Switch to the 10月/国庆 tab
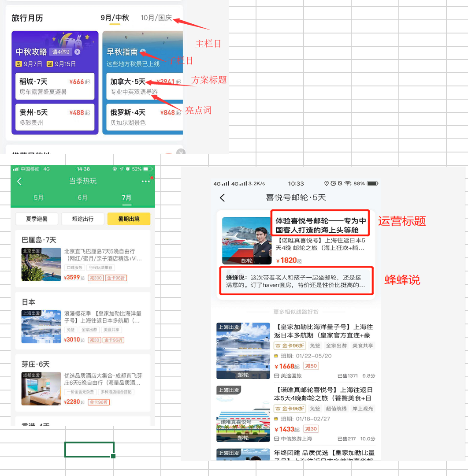Viewport: 468px width, 476px height. coord(156,18)
